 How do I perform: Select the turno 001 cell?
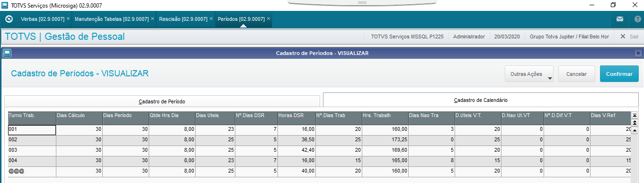pos(32,129)
